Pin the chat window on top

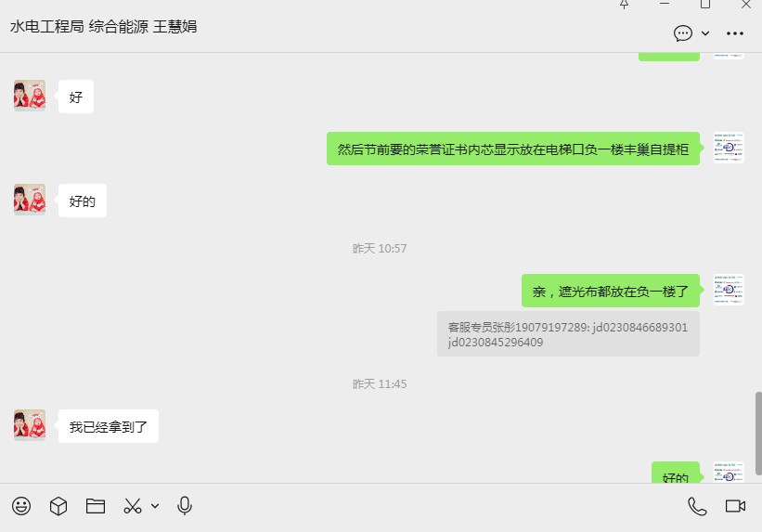click(x=625, y=5)
